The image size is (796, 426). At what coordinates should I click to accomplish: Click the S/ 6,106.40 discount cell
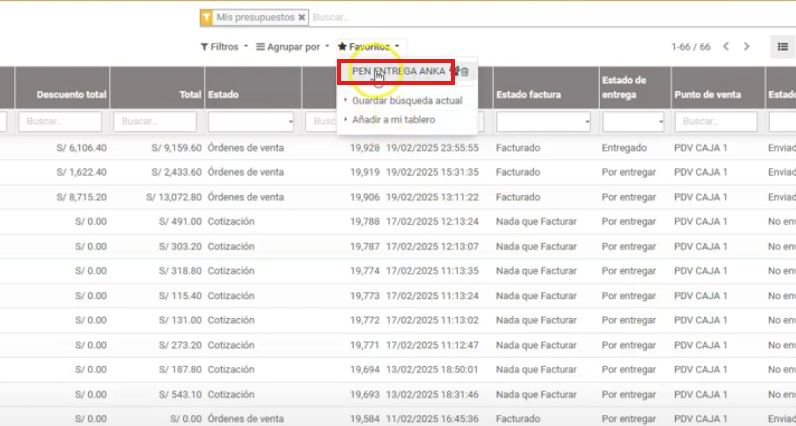pyautogui.click(x=82, y=148)
